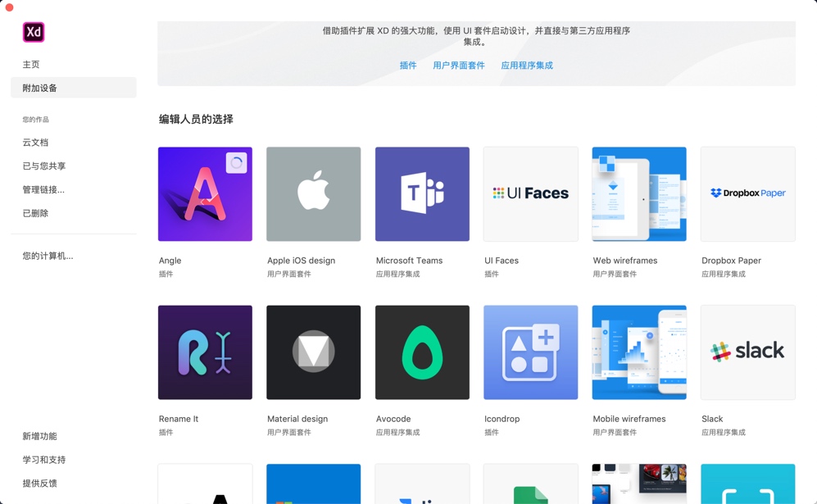Open the Slack integration tile
This screenshot has width=817, height=504.
point(747,352)
